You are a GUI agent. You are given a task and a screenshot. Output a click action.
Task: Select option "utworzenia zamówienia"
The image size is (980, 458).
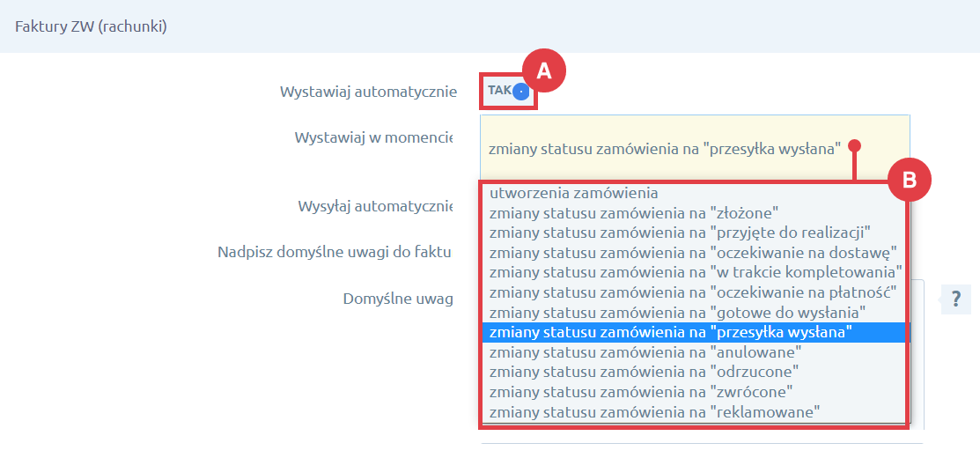[x=695, y=193]
